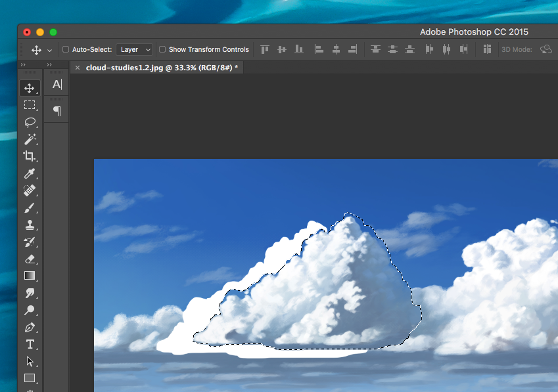Image resolution: width=558 pixels, height=392 pixels.
Task: Select the Gradient tool
Action: click(x=30, y=276)
